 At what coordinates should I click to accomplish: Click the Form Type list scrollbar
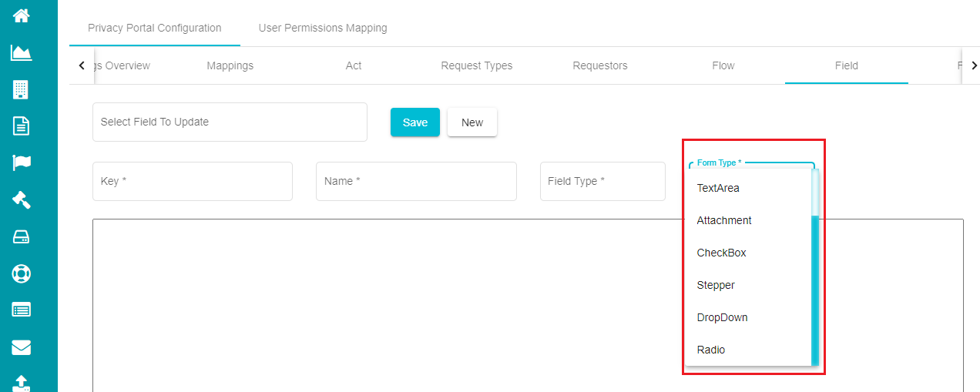tap(815, 290)
